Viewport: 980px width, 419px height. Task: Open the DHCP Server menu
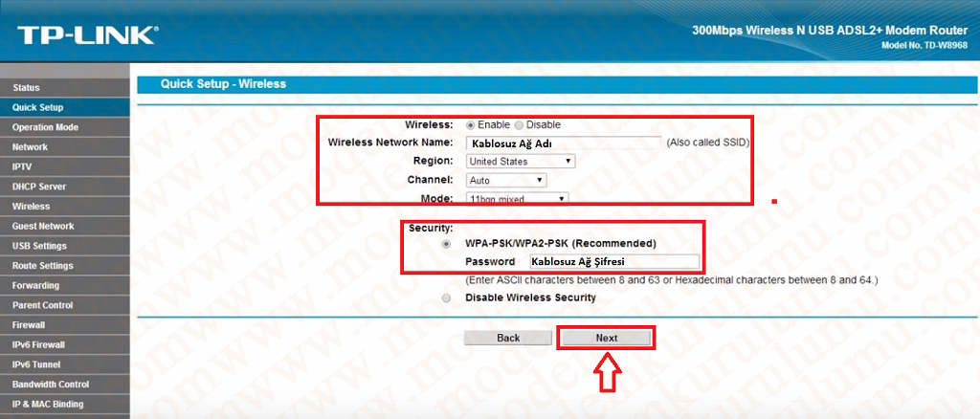(39, 187)
